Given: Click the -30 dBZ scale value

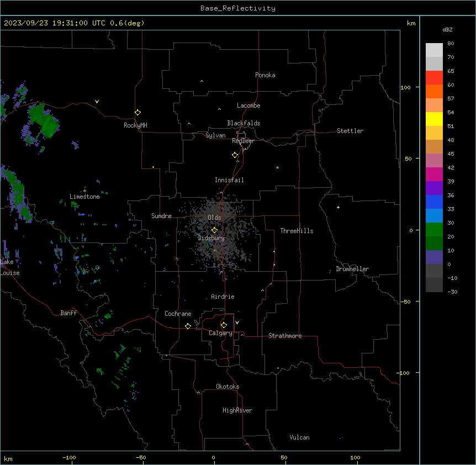Looking at the screenshot, I should coord(452,292).
